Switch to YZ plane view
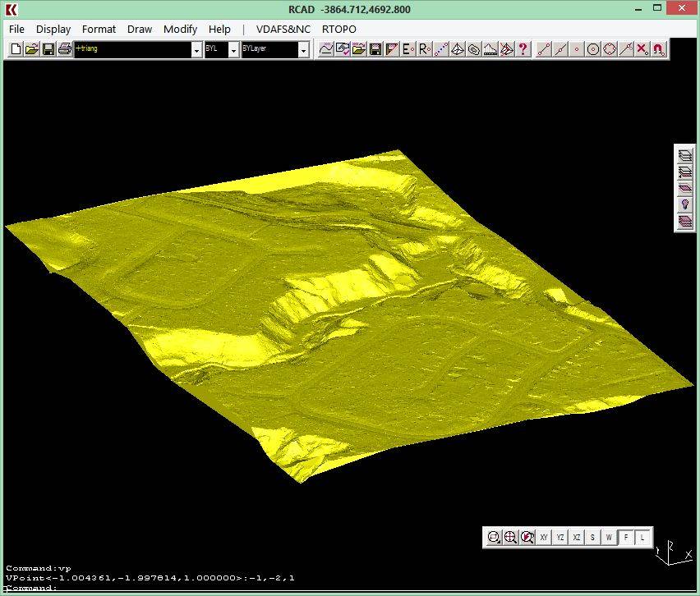 (x=560, y=537)
